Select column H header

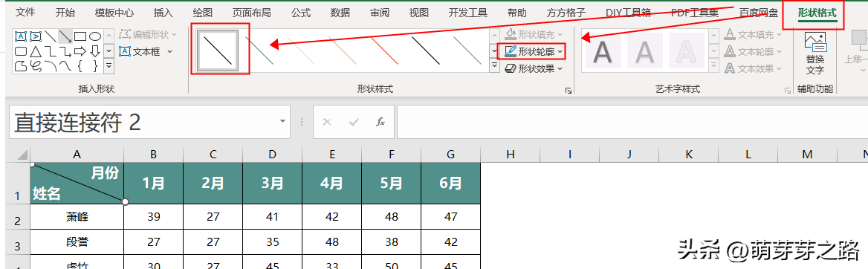pyautogui.click(x=511, y=155)
